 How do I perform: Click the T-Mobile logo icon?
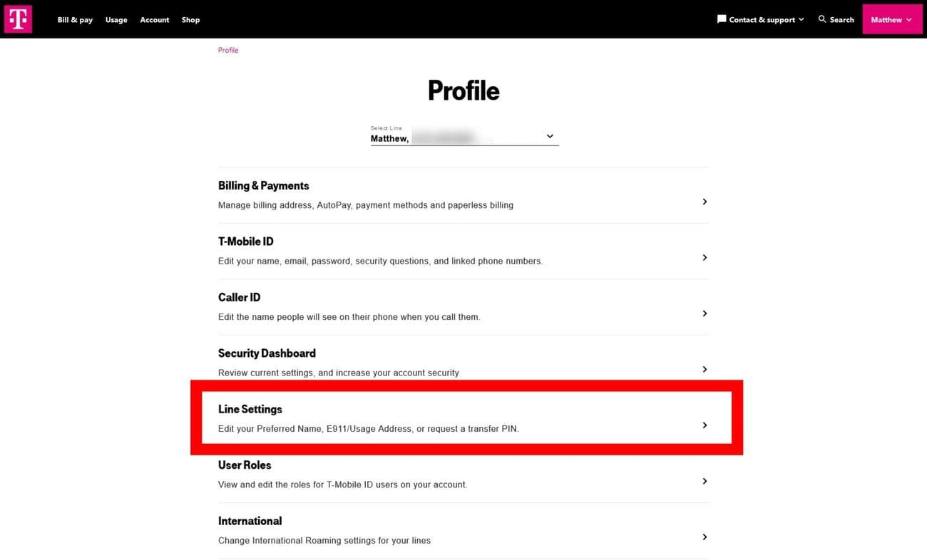tap(18, 19)
